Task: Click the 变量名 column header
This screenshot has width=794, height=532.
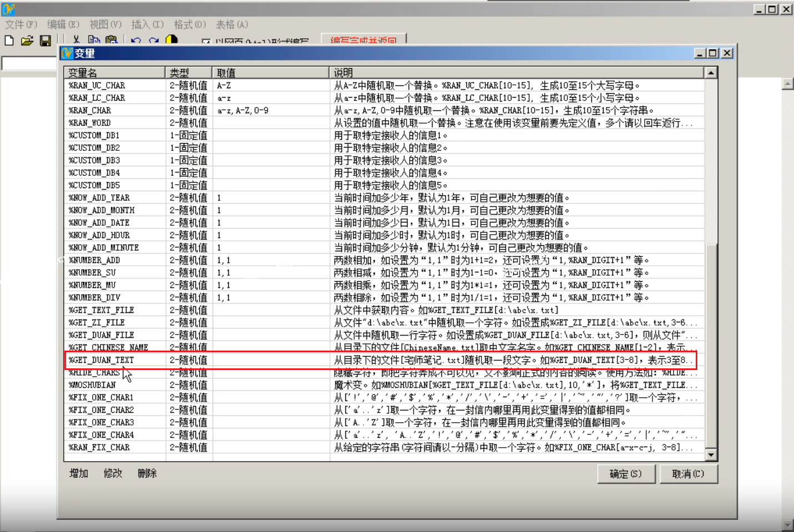Action: (114, 73)
